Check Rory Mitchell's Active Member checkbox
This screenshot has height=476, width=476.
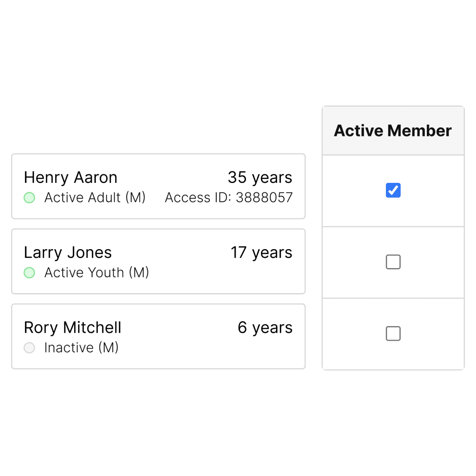(x=393, y=334)
